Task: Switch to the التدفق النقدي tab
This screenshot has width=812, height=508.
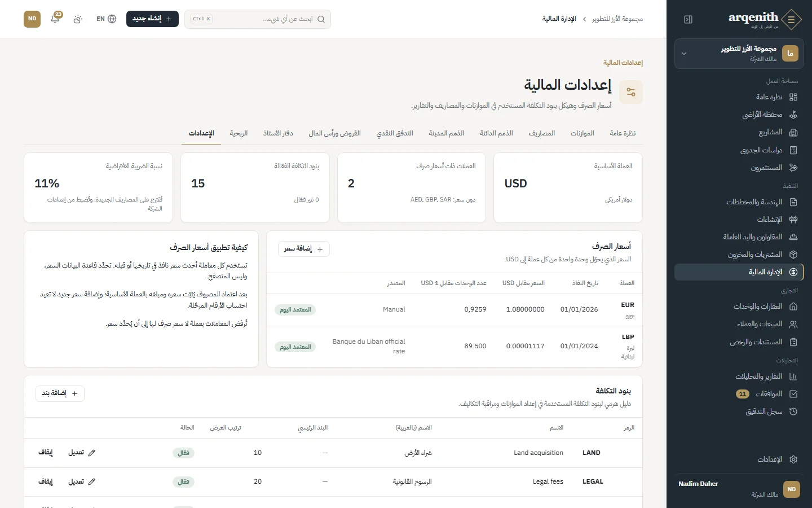Action: tap(395, 133)
